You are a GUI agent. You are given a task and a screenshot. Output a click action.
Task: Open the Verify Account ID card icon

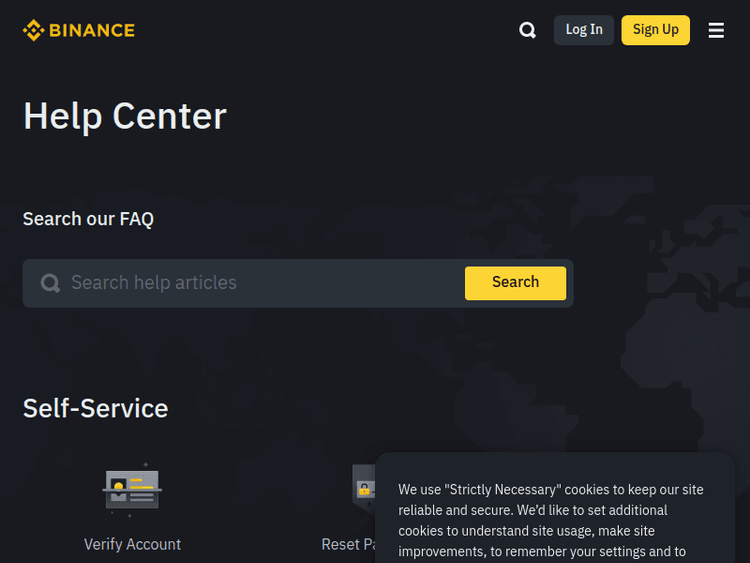pos(132,490)
